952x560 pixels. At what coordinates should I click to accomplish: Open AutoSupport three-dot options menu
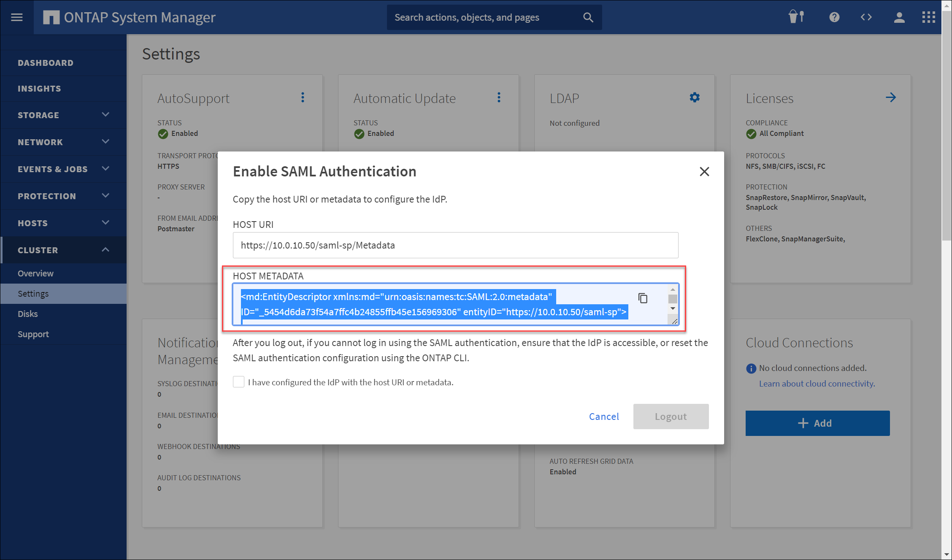click(x=303, y=97)
